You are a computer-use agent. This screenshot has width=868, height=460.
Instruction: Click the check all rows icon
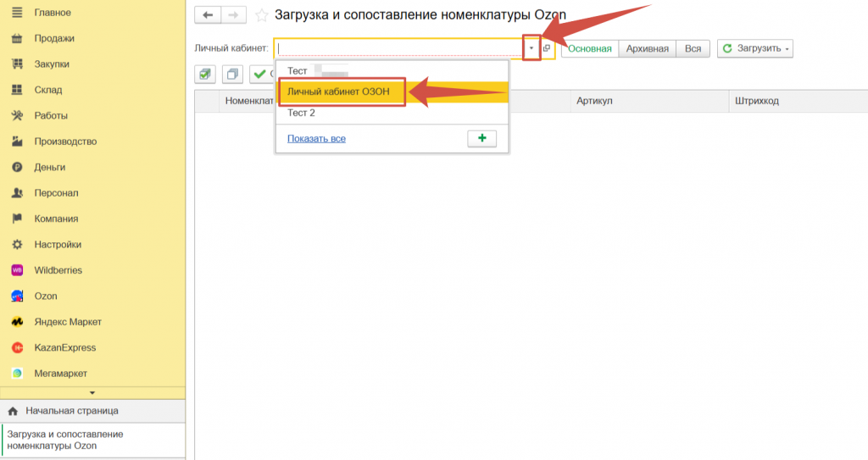(x=205, y=75)
